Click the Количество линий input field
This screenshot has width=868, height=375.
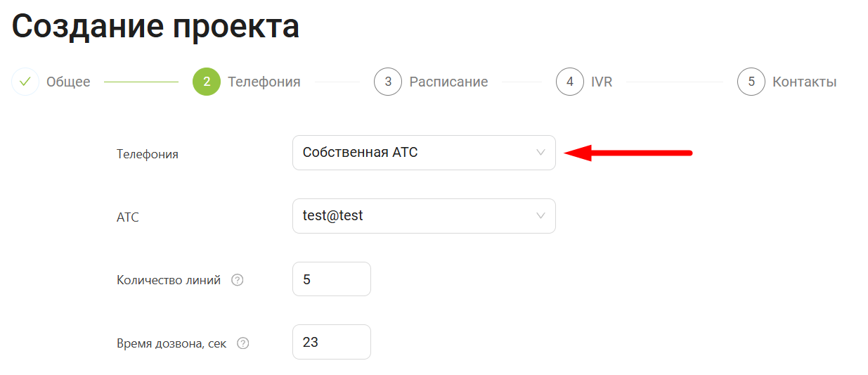coord(331,279)
